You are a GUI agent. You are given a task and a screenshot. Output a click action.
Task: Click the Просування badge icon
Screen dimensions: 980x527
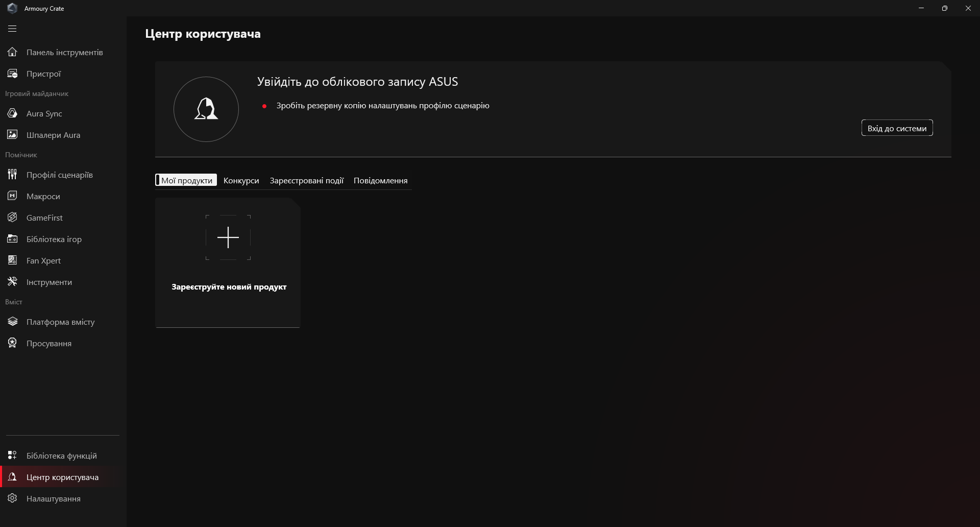(x=12, y=343)
